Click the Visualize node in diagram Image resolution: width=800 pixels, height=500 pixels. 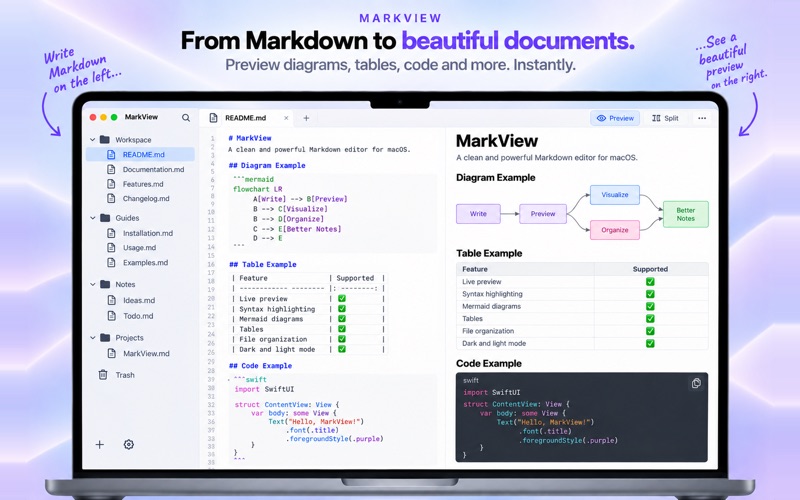(614, 195)
